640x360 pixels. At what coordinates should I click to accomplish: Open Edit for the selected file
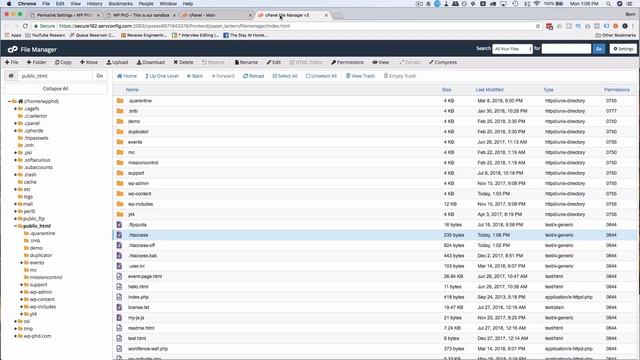tap(273, 62)
